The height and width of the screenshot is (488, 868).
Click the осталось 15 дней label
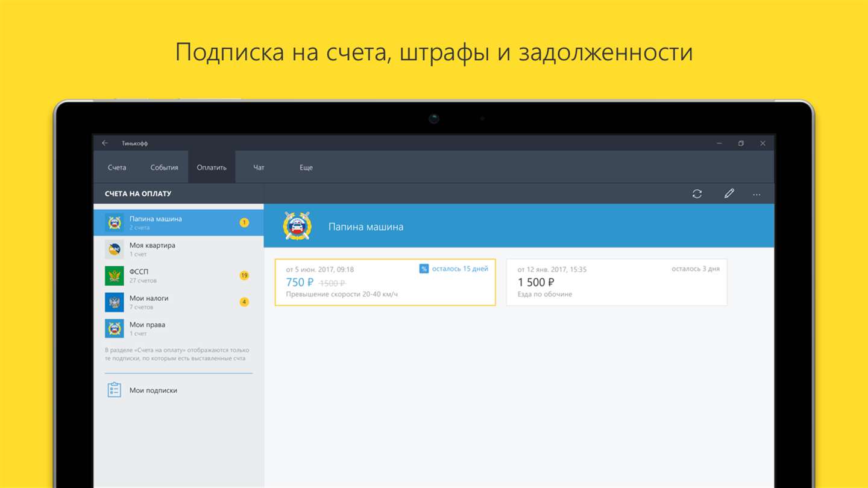(x=460, y=269)
